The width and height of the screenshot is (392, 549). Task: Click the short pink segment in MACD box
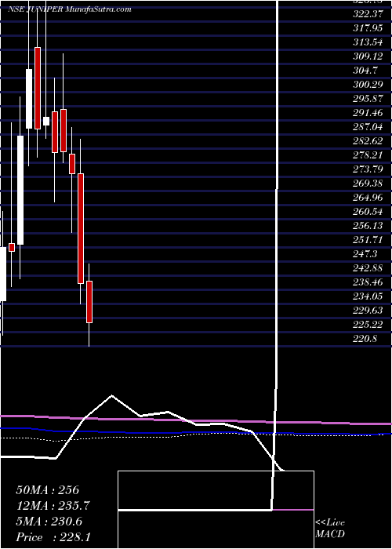292,510
